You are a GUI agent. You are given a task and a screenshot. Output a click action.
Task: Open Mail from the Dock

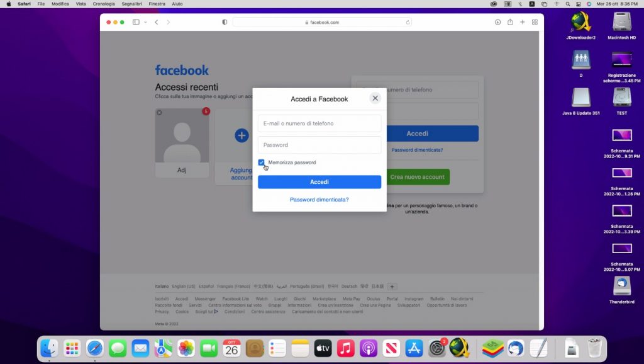click(x=140, y=348)
